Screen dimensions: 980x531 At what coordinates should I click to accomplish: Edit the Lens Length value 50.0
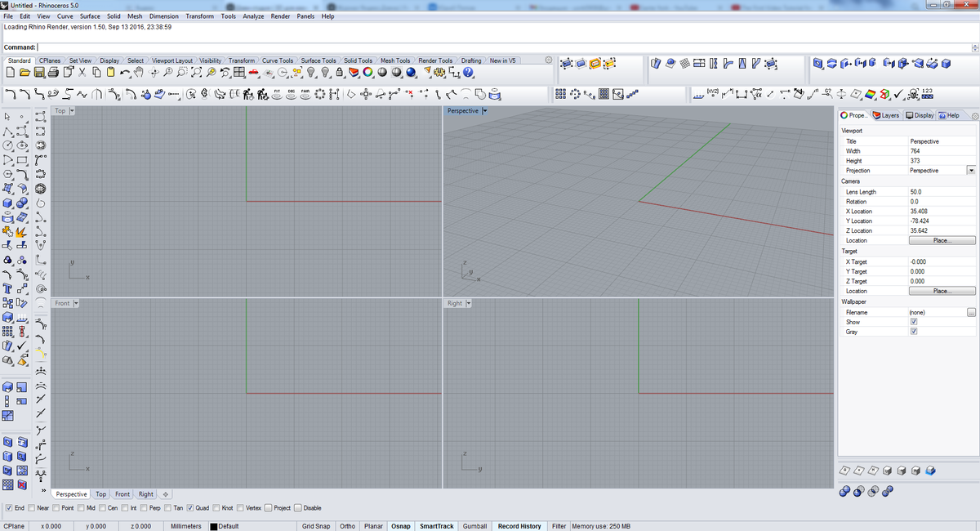click(x=942, y=192)
